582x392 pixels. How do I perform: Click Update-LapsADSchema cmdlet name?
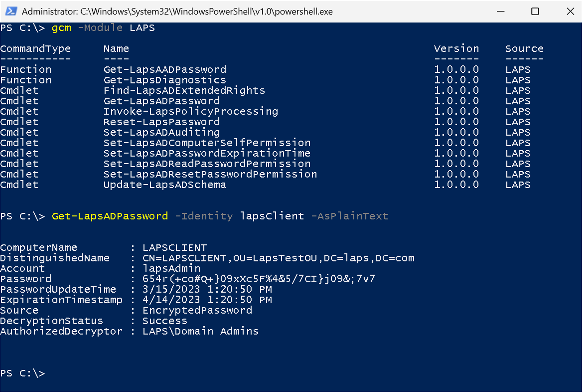[x=165, y=185]
